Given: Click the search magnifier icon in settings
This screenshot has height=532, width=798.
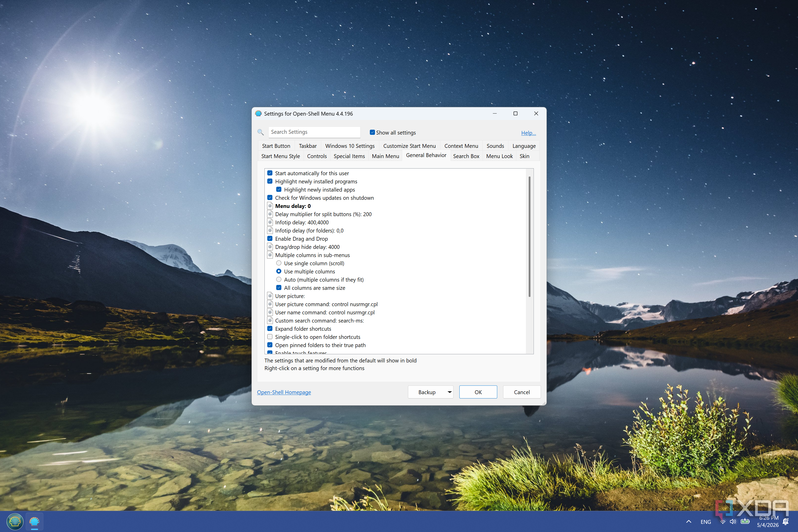Looking at the screenshot, I should (x=261, y=132).
